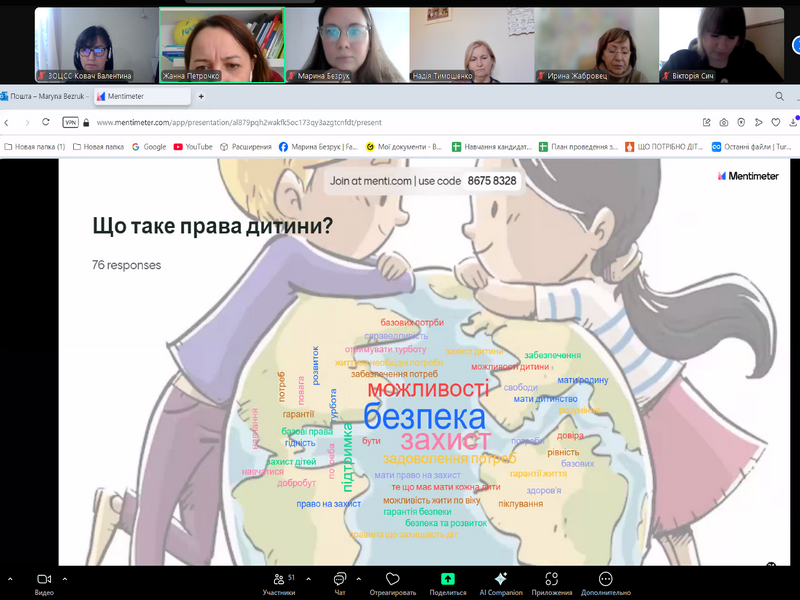Select the Mentimeter browser tab
800x600 pixels.
[x=142, y=96]
